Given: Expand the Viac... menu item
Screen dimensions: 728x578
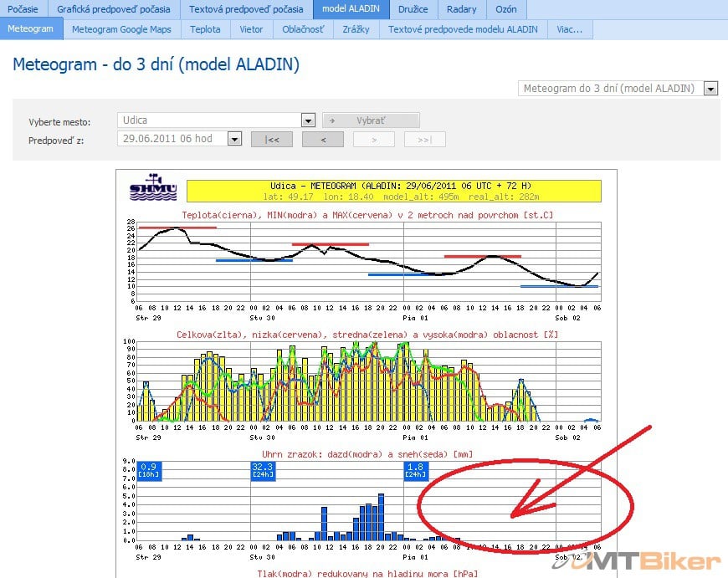Looking at the screenshot, I should pyautogui.click(x=570, y=28).
